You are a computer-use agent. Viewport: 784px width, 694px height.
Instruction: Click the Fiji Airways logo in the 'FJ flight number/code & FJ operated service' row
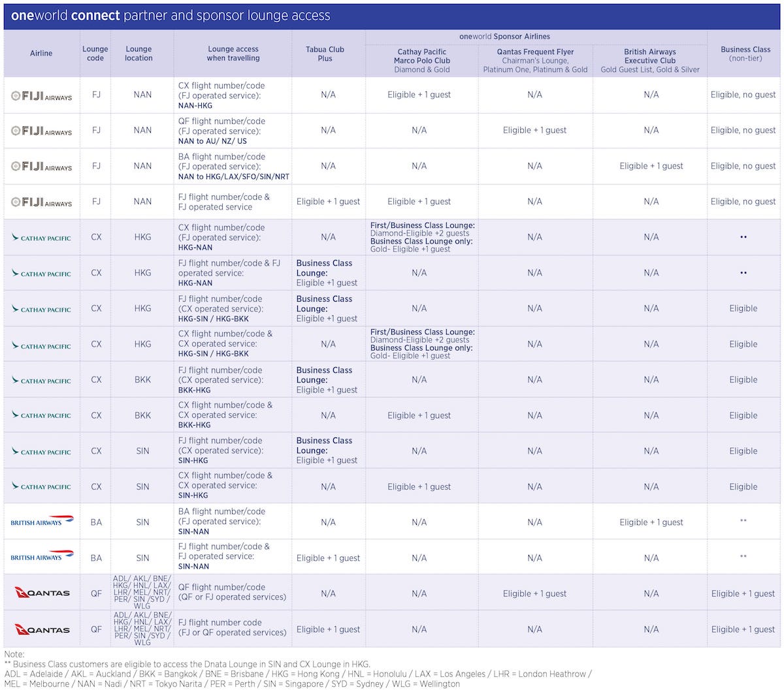coord(41,202)
